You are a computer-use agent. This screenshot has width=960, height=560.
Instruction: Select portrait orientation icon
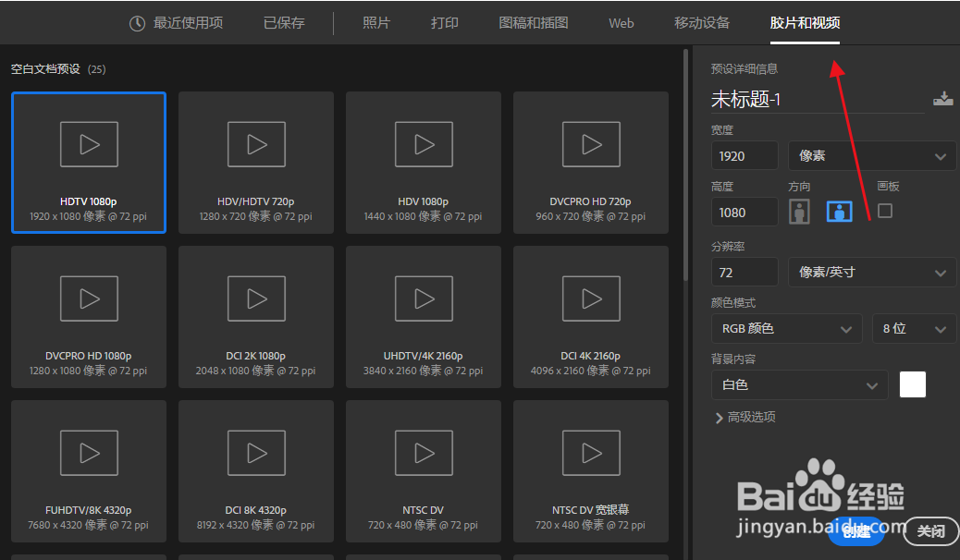tap(799, 212)
